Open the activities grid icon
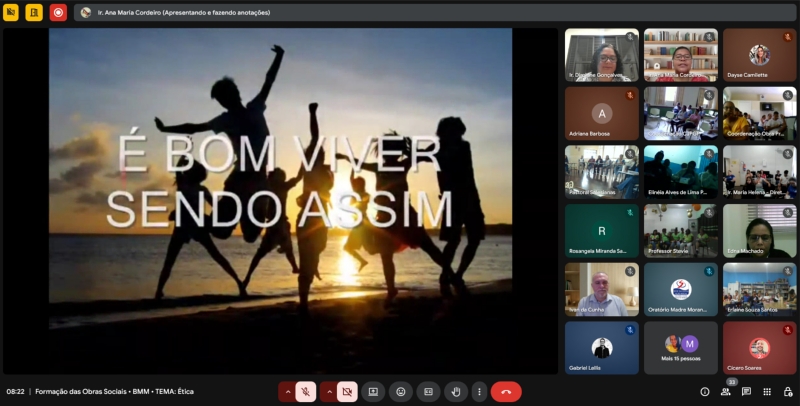 click(x=768, y=392)
